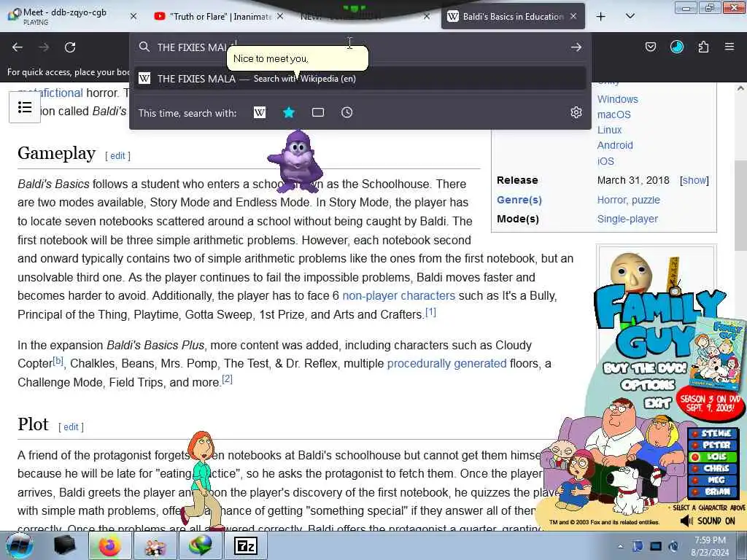Click the address bar text field
Screen dimensions: 747x560
360,47
